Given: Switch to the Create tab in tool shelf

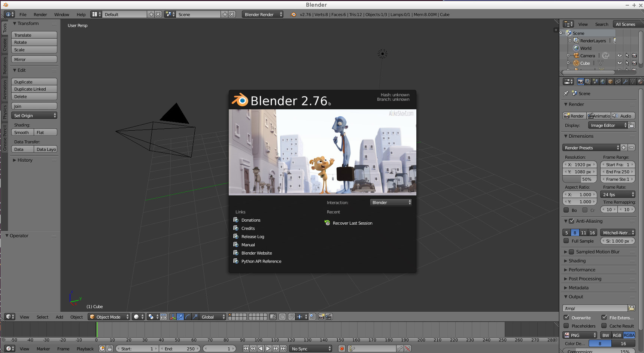Looking at the screenshot, I should (x=5, y=45).
